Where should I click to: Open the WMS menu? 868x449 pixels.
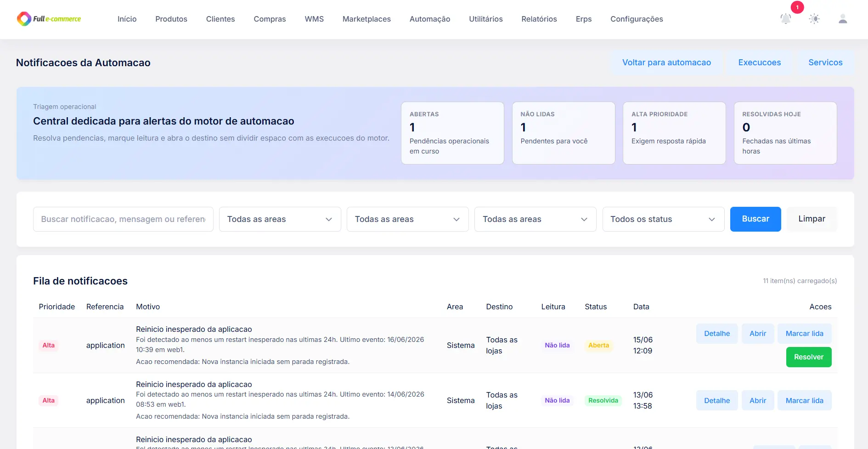click(314, 19)
